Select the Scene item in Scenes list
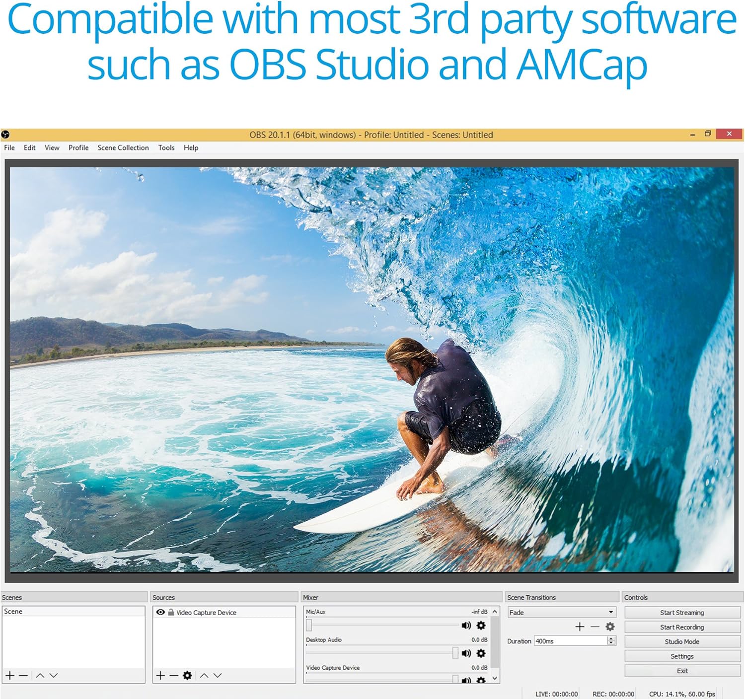This screenshot has width=745, height=700. tap(74, 612)
